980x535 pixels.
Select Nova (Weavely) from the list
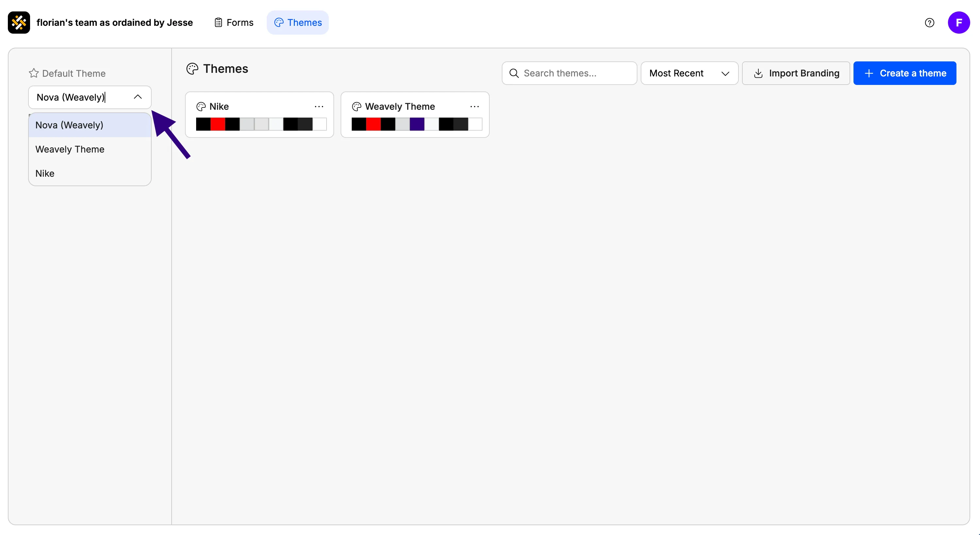pos(90,125)
